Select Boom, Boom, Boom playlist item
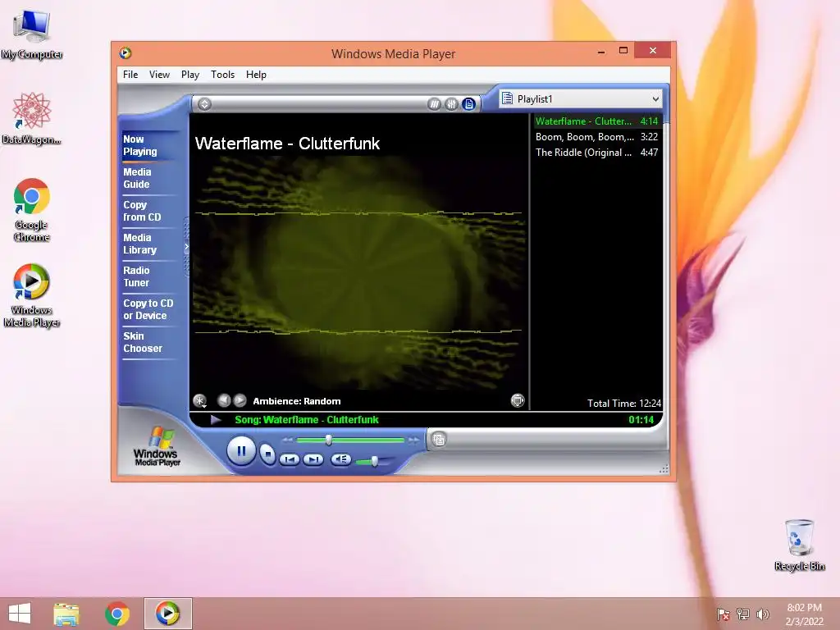This screenshot has height=630, width=840. (x=596, y=137)
